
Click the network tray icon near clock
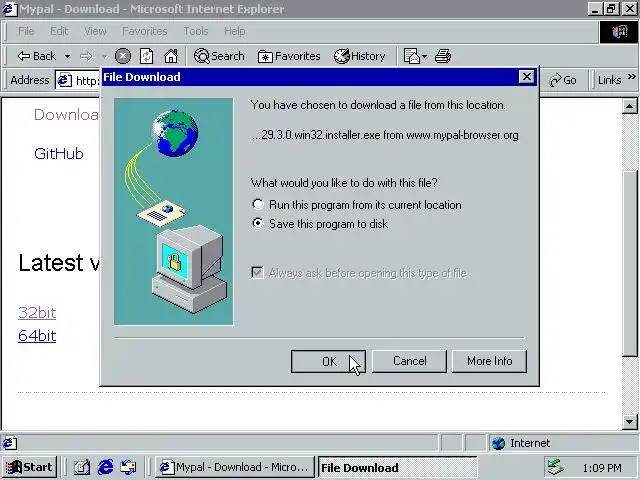click(555, 467)
